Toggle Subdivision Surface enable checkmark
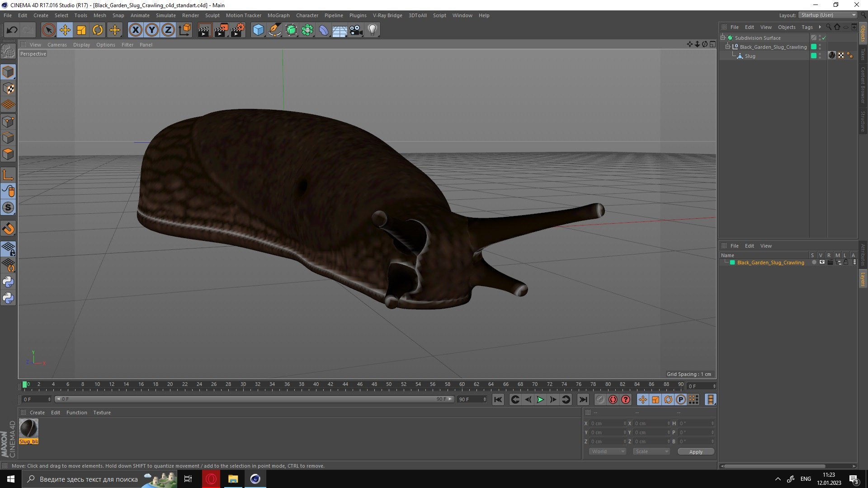The height and width of the screenshot is (488, 868). [x=824, y=38]
